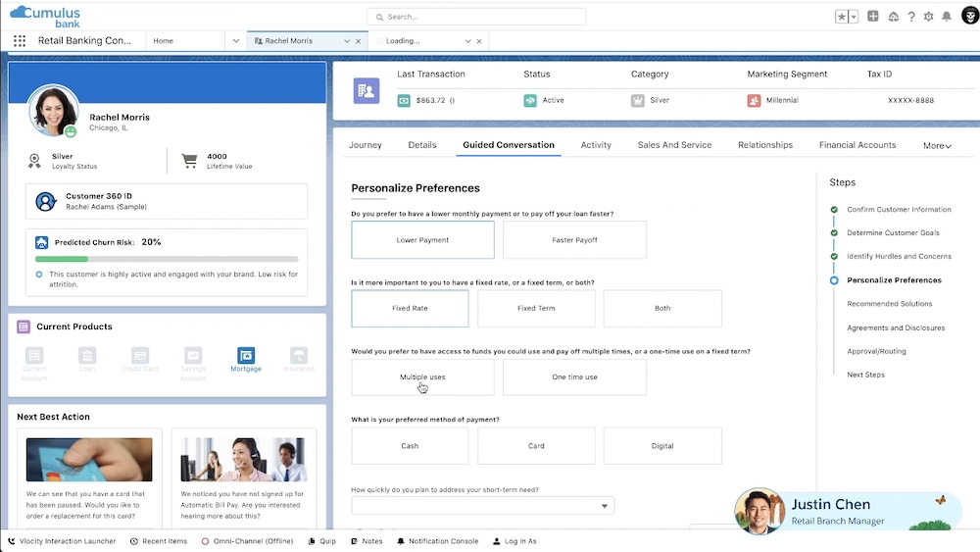Image resolution: width=980 pixels, height=552 pixels.
Task: Expand the More tabs menu
Action: point(937,146)
